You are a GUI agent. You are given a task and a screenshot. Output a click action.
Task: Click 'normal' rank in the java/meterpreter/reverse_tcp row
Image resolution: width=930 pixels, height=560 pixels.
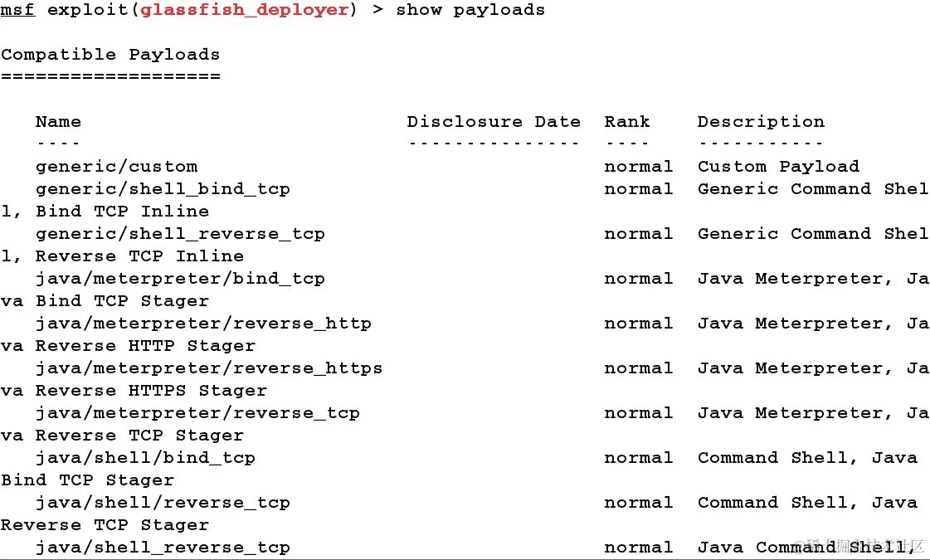coord(639,413)
